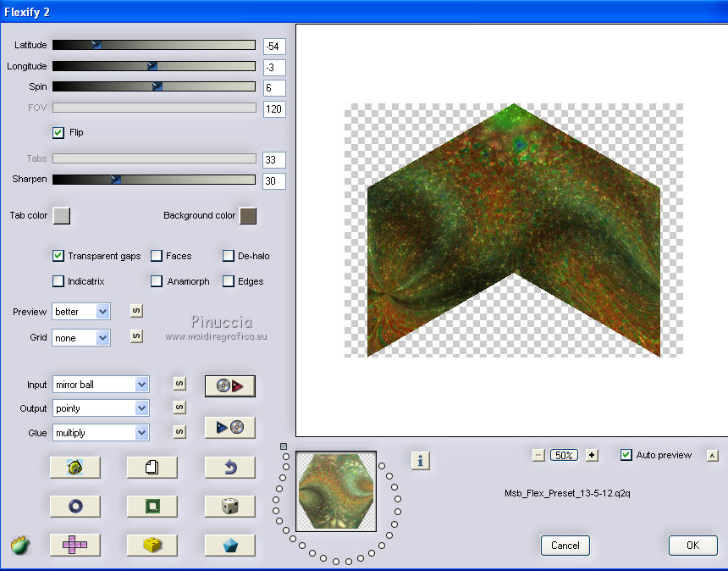Open the Tab color swatch
The width and height of the screenshot is (728, 571).
62,215
